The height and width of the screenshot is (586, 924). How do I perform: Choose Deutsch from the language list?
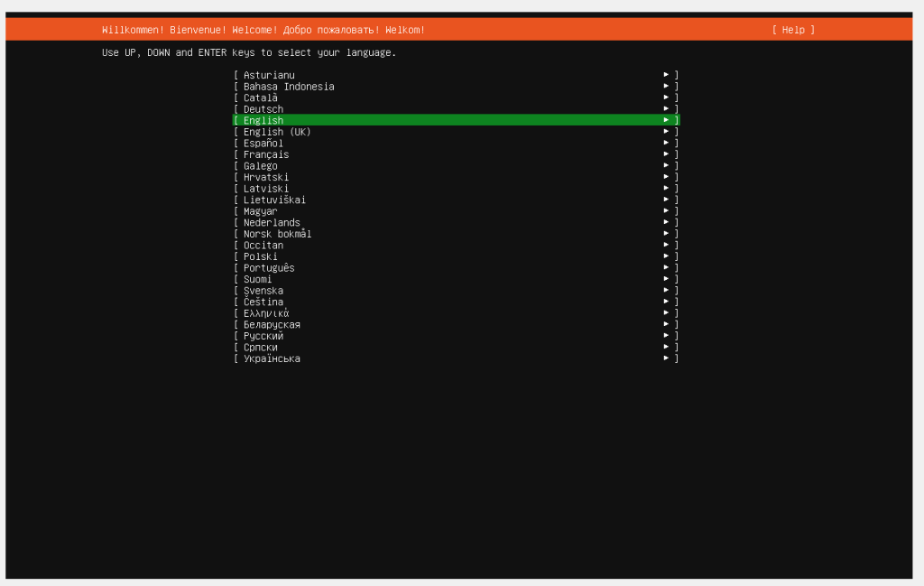[263, 109]
